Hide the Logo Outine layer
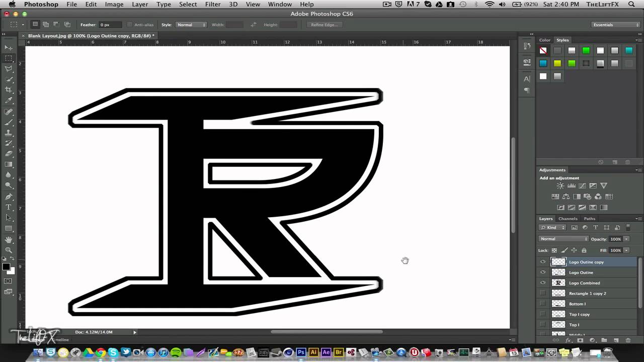The width and height of the screenshot is (644, 362). pos(542,273)
